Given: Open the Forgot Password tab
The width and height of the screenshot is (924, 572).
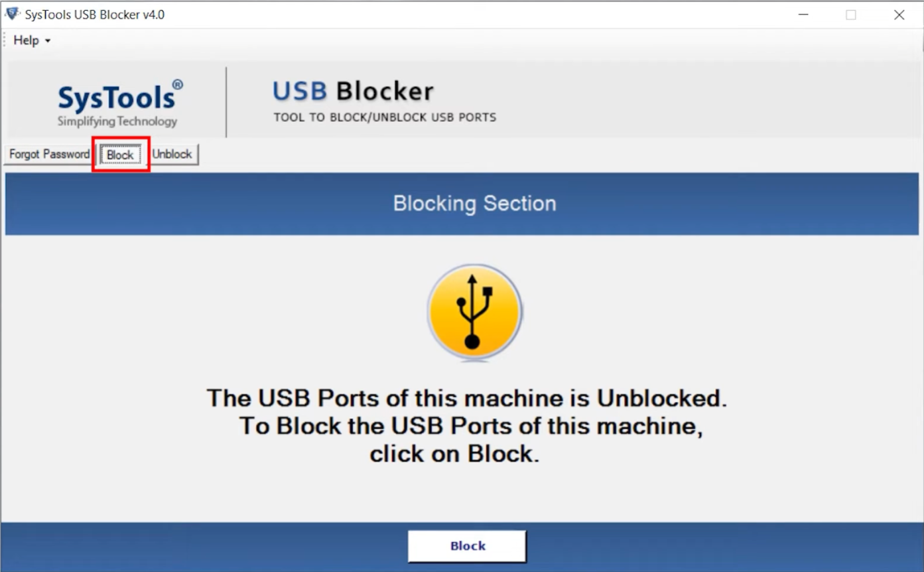Looking at the screenshot, I should coord(48,153).
